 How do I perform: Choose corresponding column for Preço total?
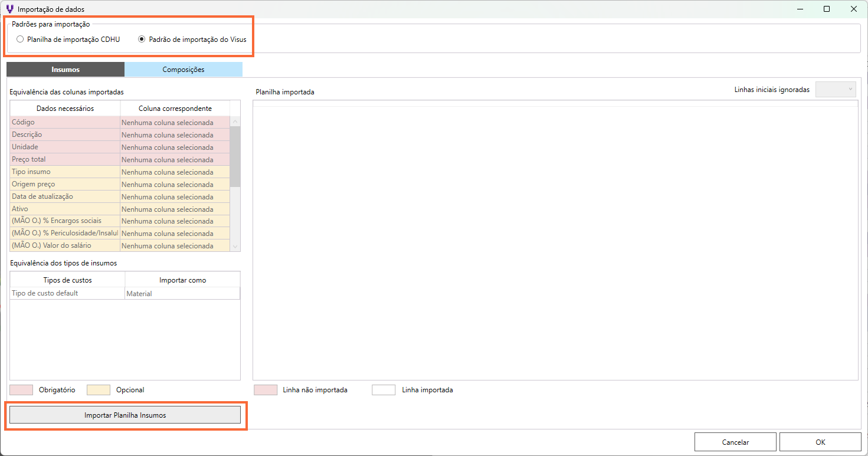point(175,160)
